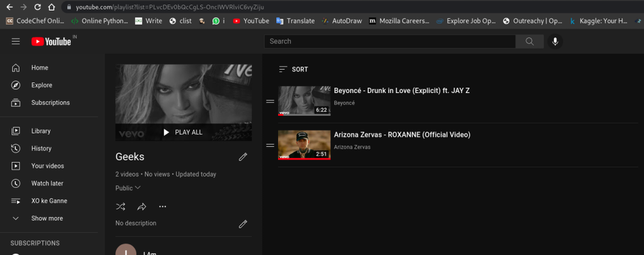Open the Write bookmark
The width and height of the screenshot is (644, 255).
click(148, 21)
